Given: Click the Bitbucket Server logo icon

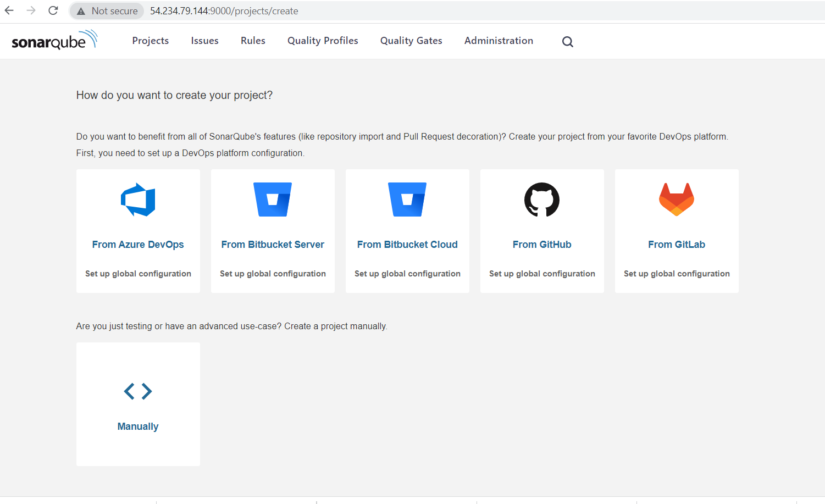Looking at the screenshot, I should pyautogui.click(x=273, y=200).
